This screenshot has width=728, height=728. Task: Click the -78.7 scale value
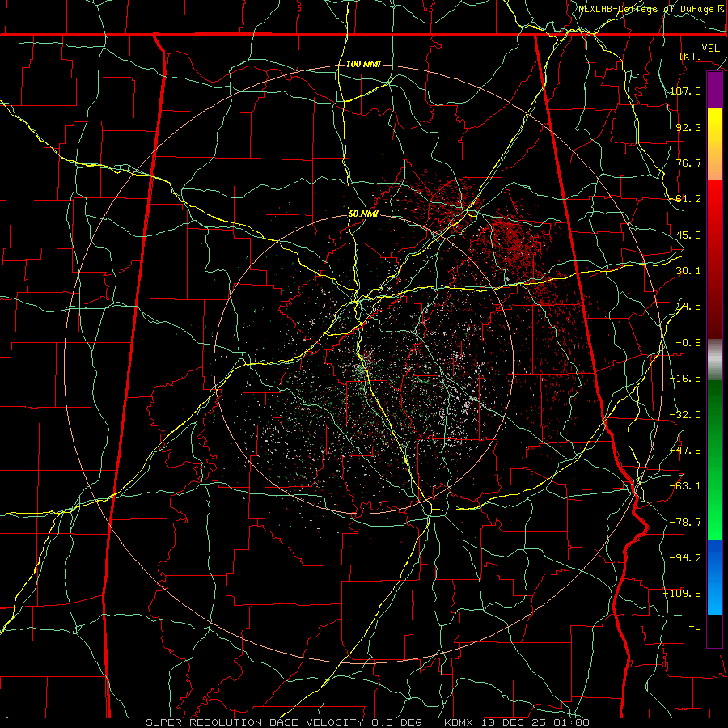[x=685, y=523]
